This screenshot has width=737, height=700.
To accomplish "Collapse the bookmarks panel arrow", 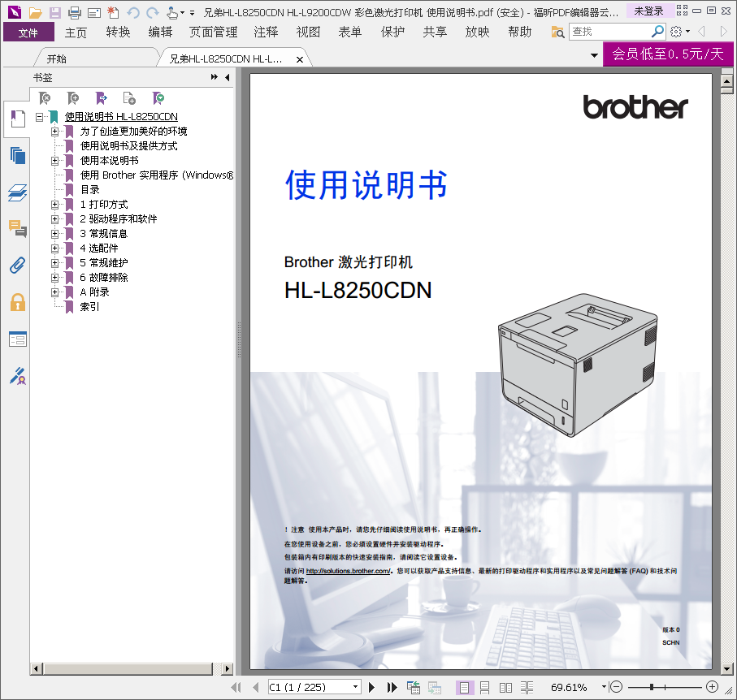I will 228,77.
